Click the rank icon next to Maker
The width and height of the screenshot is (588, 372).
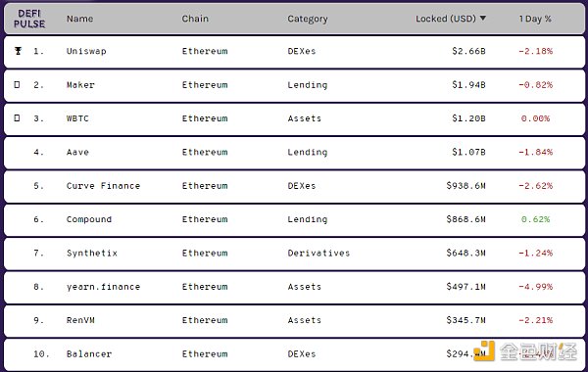[x=17, y=84]
